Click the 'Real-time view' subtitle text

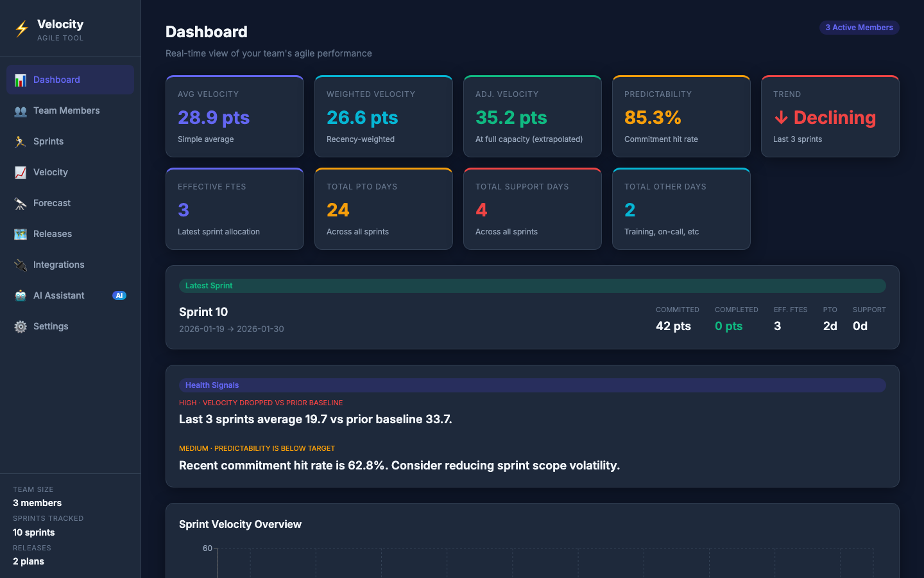269,53
